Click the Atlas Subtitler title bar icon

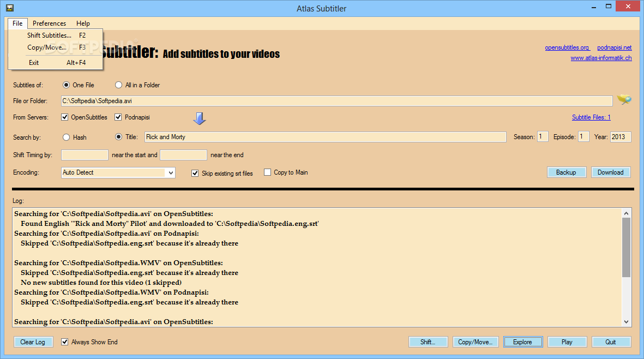tap(10, 8)
